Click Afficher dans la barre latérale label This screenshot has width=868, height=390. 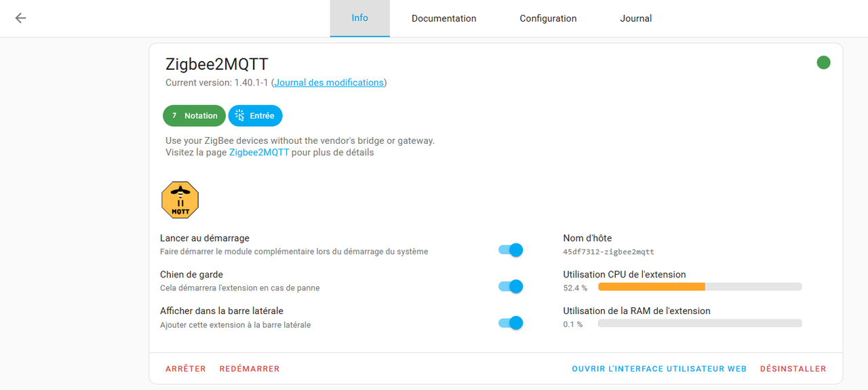pos(222,311)
